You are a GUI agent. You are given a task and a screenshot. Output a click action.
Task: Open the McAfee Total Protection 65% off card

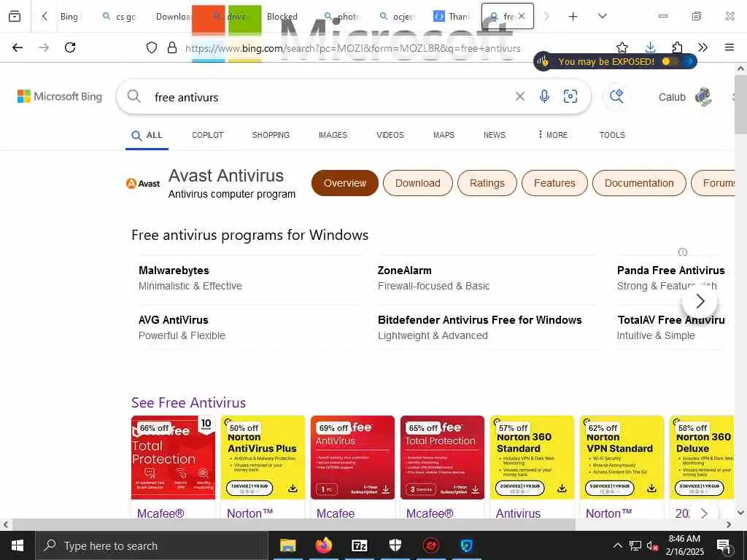click(x=442, y=458)
